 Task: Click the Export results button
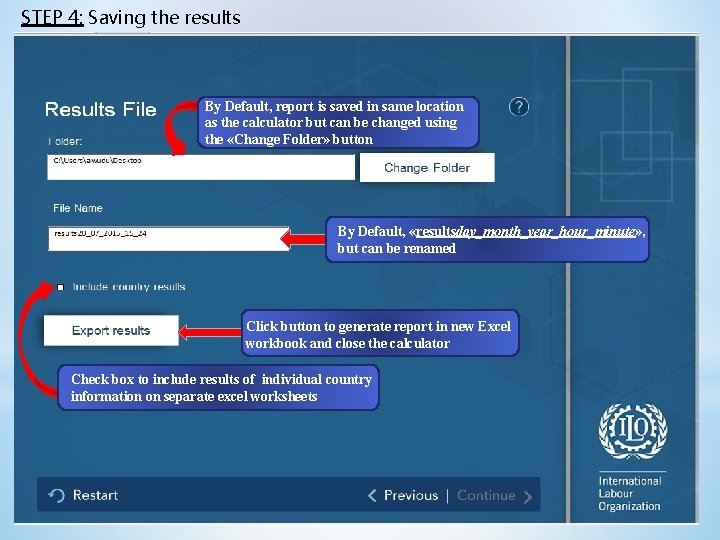pos(111,331)
